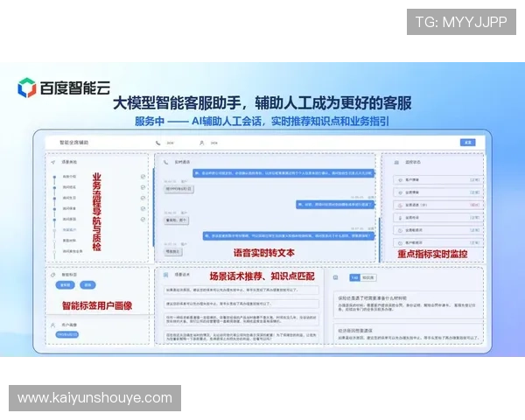Viewport: 525px width, 420px height.
Task: Click the microphone icon in the 坐席抢话 row
Action: click(400, 218)
